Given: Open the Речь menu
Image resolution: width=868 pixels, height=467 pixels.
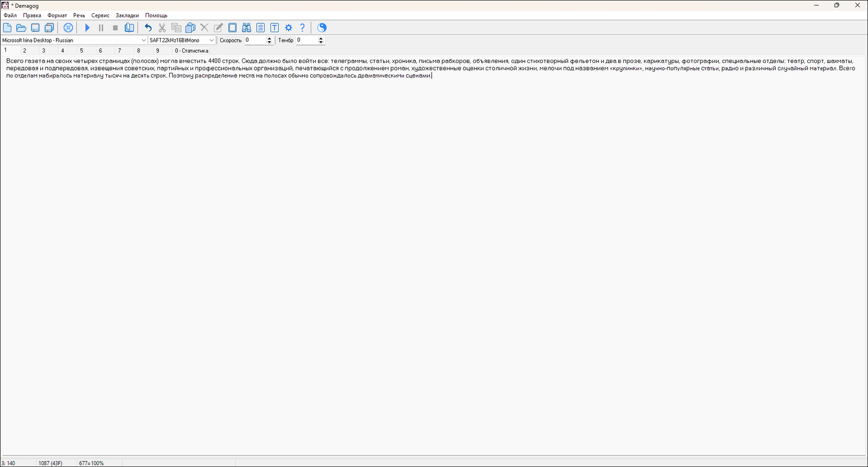Looking at the screenshot, I should click(79, 15).
